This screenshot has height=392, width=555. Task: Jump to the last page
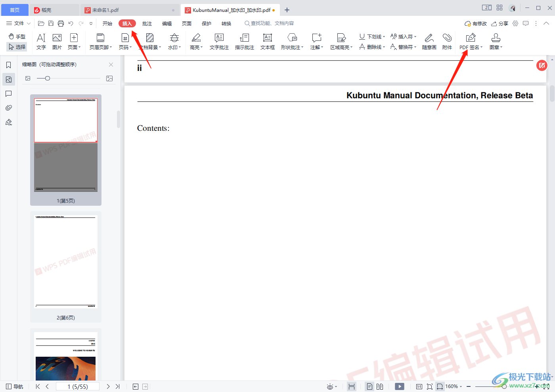pos(117,386)
